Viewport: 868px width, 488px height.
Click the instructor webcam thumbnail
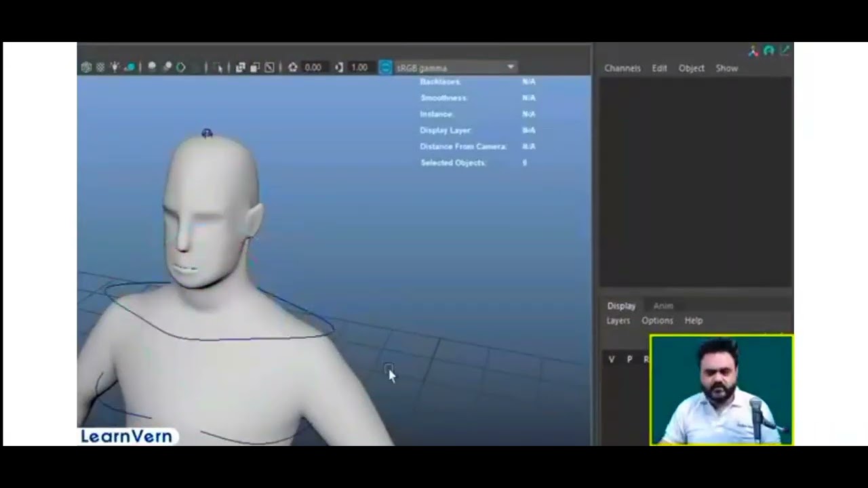[x=721, y=390]
